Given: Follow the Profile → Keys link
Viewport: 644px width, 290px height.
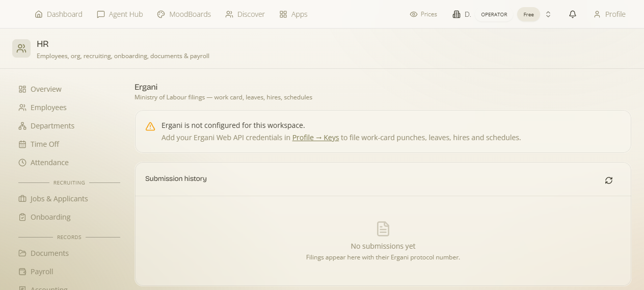Looking at the screenshot, I should [x=315, y=138].
